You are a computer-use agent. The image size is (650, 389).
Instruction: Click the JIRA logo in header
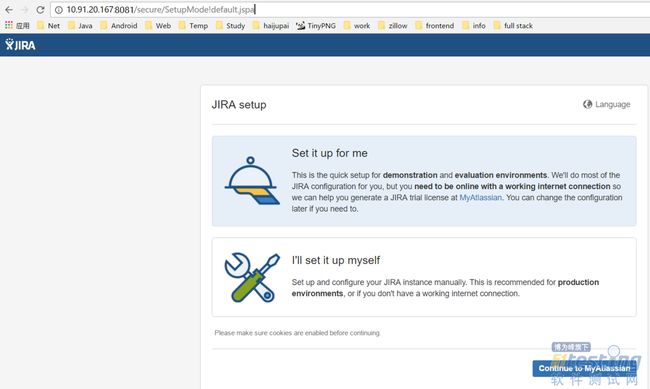pyautogui.click(x=20, y=45)
